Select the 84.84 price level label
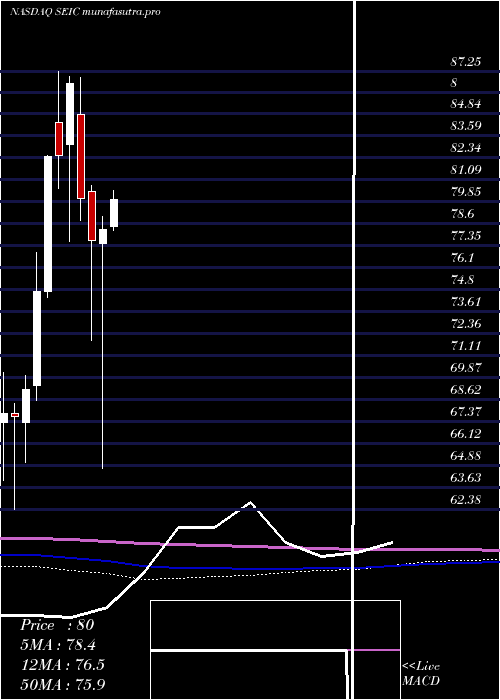This screenshot has width=500, height=700. [466, 104]
